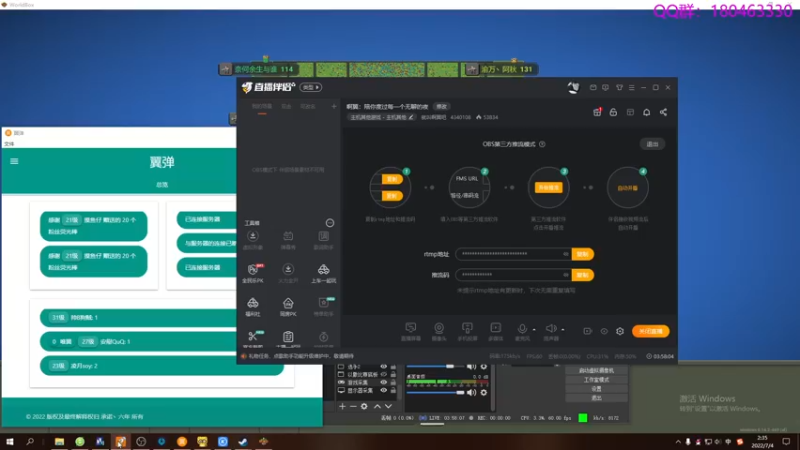Edit the category tag with pencil

tap(382, 117)
